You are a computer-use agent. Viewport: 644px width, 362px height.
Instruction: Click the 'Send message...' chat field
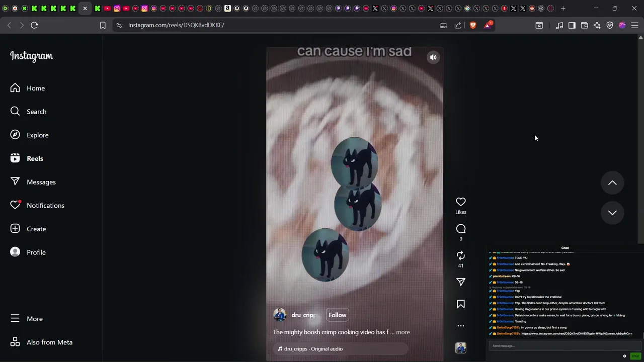[x=565, y=346]
